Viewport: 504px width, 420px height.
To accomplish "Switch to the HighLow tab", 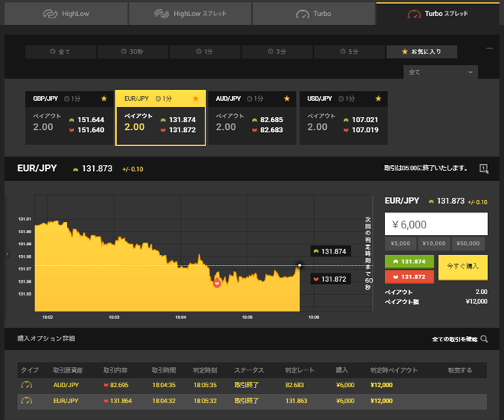I will click(66, 14).
